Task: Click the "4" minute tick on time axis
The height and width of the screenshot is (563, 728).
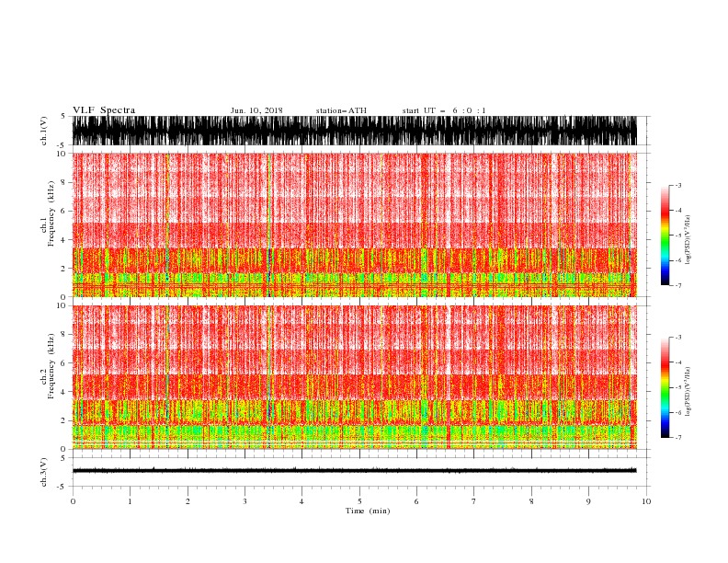Action: pyautogui.click(x=301, y=501)
